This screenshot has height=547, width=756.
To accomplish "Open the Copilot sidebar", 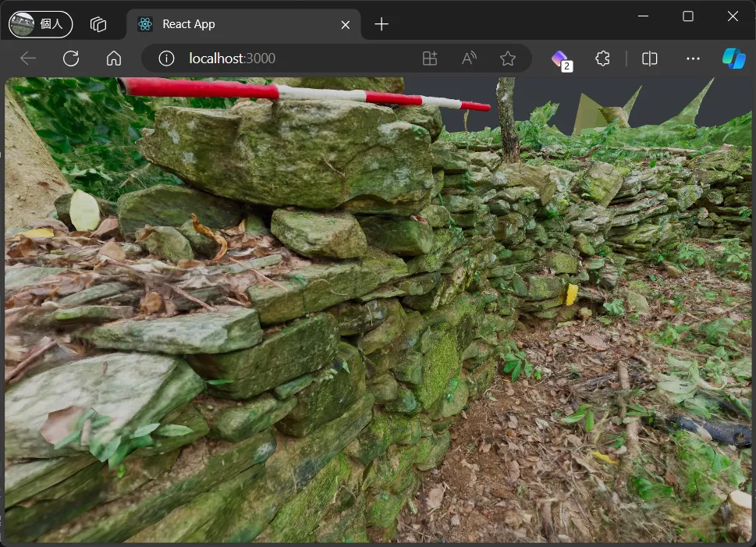I will pos(733,59).
